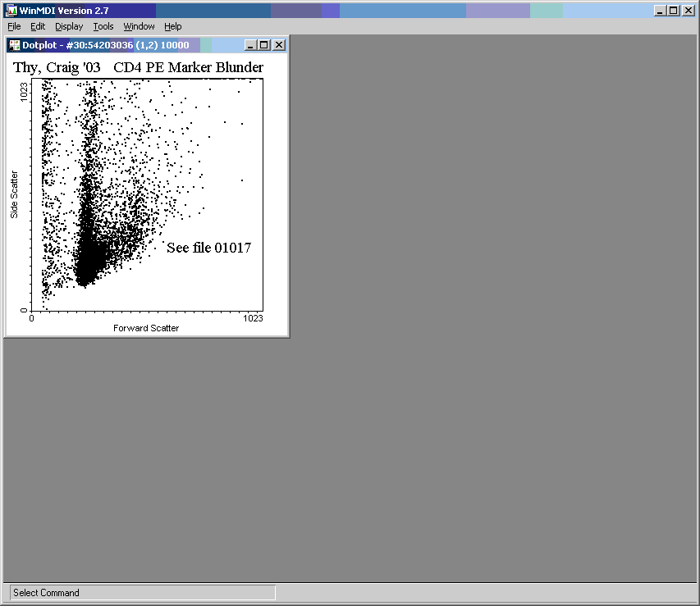Click the Side Scatter axis label

14,194
